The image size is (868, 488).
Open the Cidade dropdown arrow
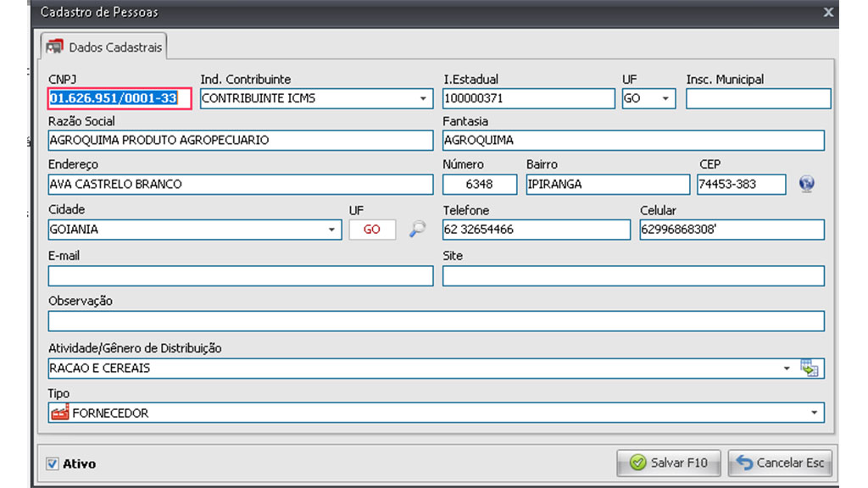tap(331, 230)
